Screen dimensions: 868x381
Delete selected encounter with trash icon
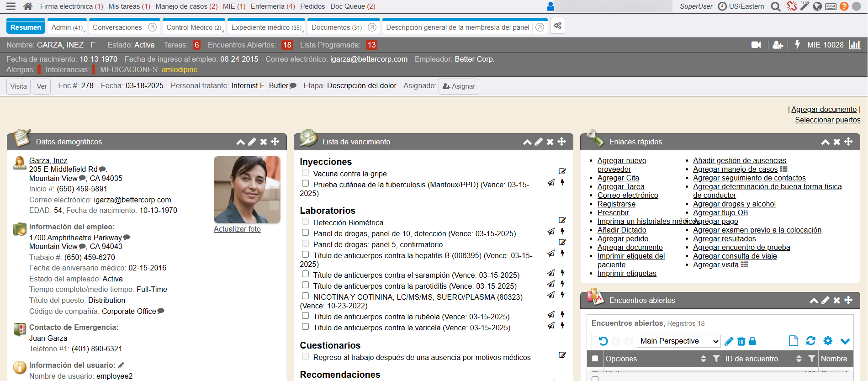coord(741,341)
